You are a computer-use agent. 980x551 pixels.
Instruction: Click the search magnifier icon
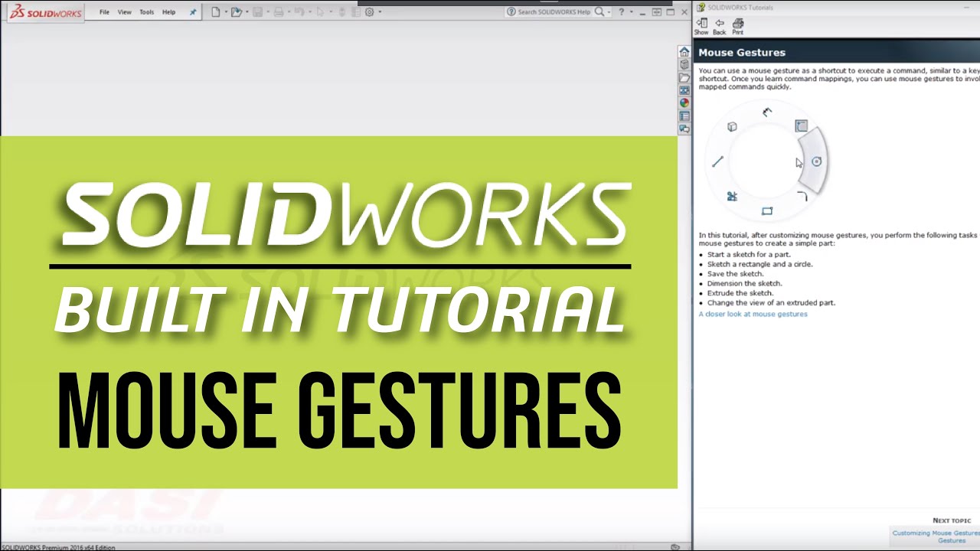point(600,12)
